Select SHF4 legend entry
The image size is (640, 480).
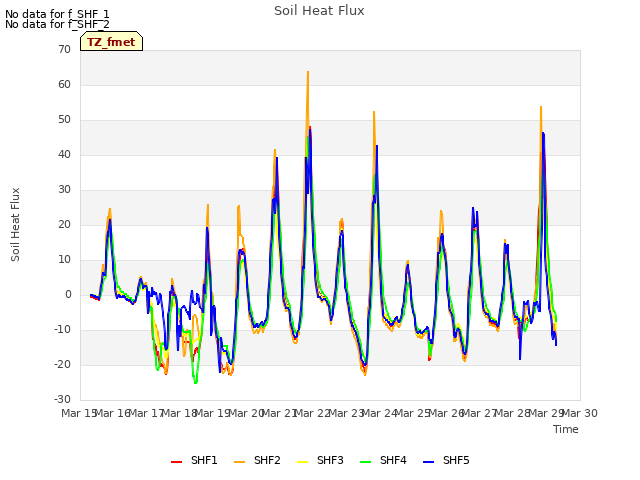coord(383,460)
